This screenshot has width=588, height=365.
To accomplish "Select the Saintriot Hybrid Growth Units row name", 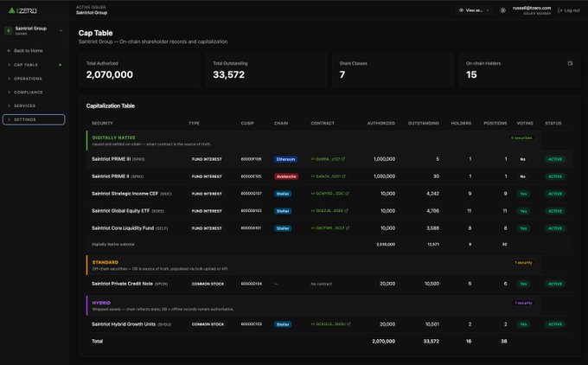I will click(x=124, y=324).
